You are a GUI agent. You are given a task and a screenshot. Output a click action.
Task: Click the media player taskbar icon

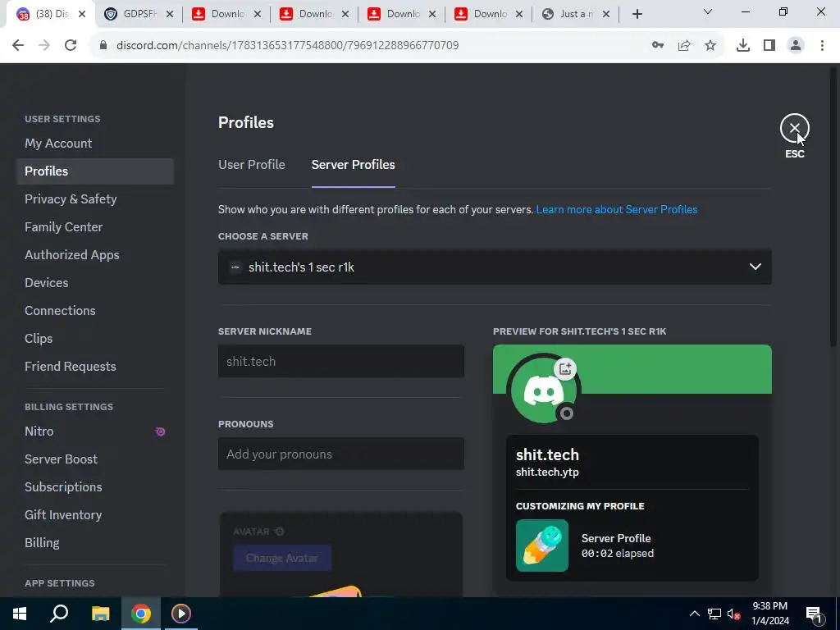(x=181, y=614)
